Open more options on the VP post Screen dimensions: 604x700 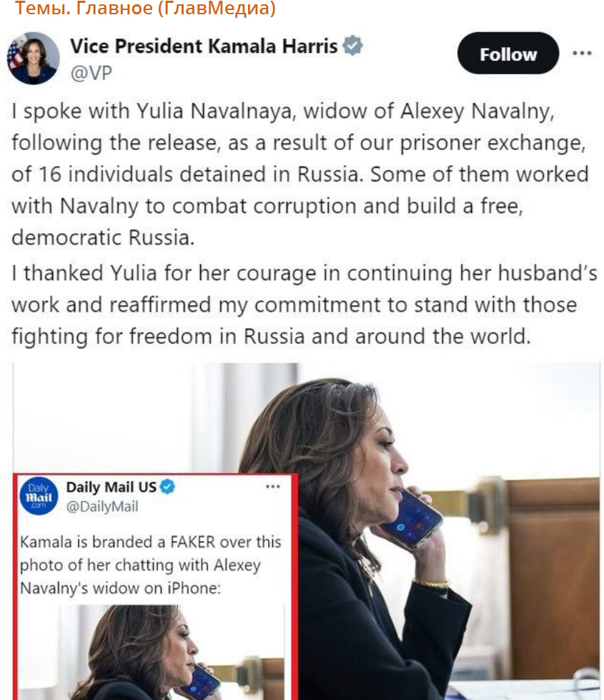tap(582, 53)
